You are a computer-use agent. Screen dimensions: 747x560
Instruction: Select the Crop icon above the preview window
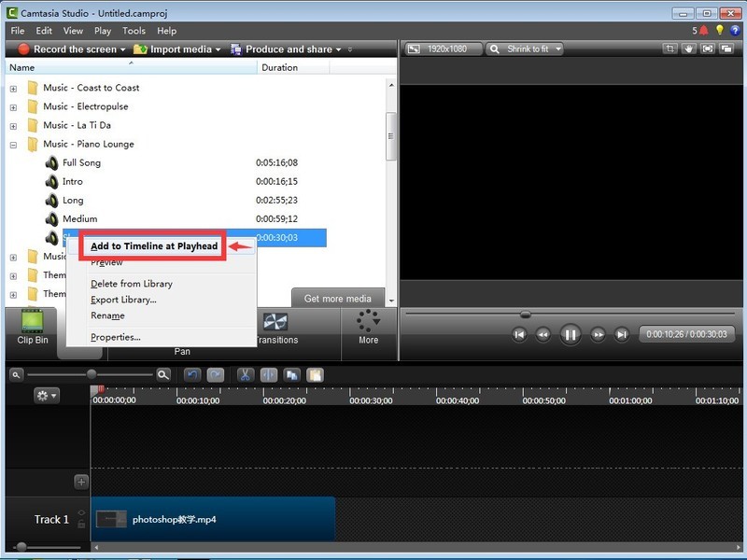tap(669, 48)
